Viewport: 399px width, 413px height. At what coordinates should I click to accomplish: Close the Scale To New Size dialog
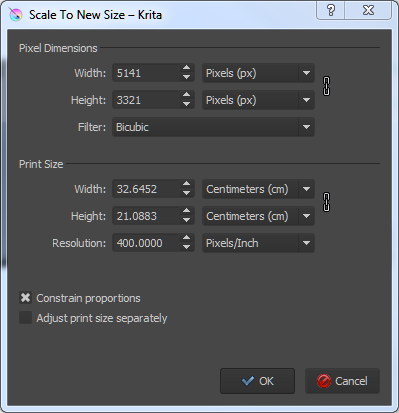coord(368,10)
